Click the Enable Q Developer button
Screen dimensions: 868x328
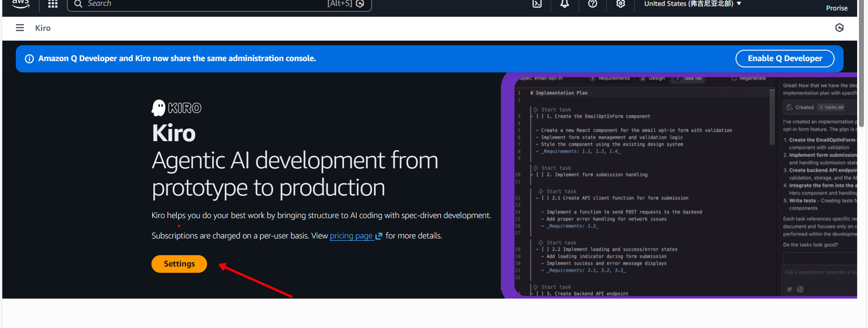(784, 58)
